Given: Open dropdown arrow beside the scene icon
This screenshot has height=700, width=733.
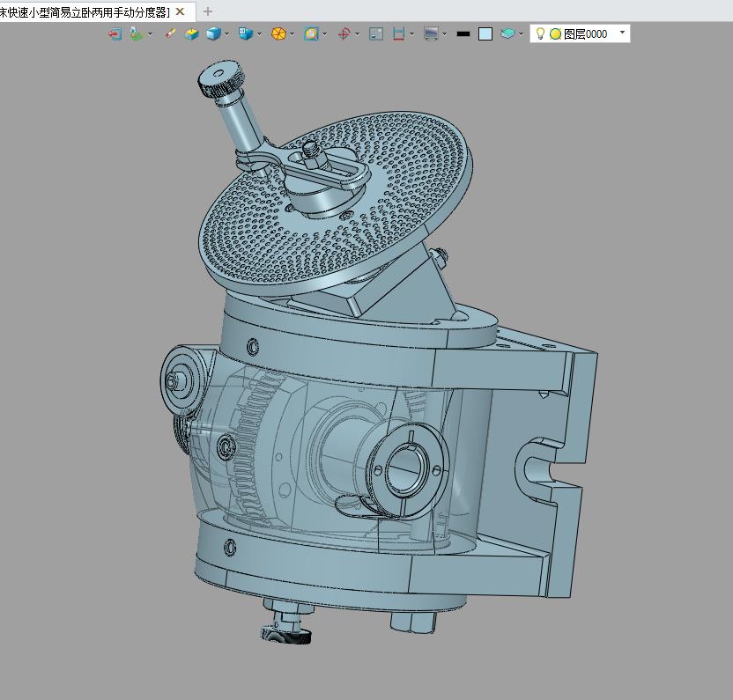Looking at the screenshot, I should point(150,34).
